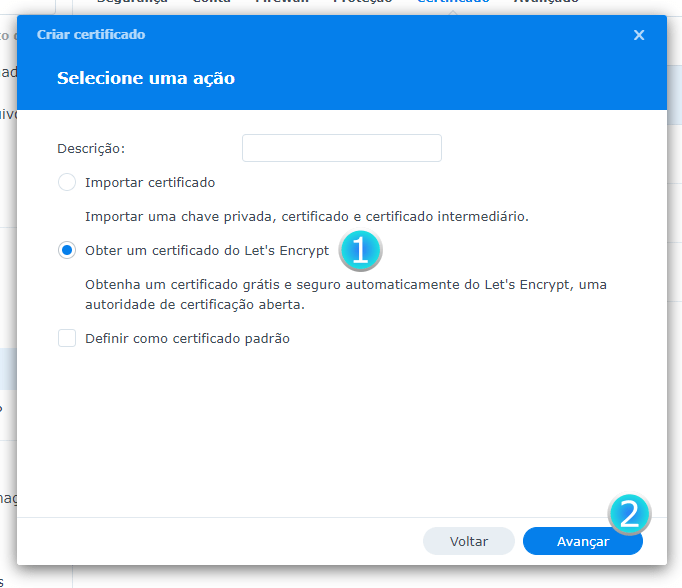This screenshot has width=682, height=588.
Task: Switch to the Certificado tab behind dialog
Action: pyautogui.click(x=453, y=3)
